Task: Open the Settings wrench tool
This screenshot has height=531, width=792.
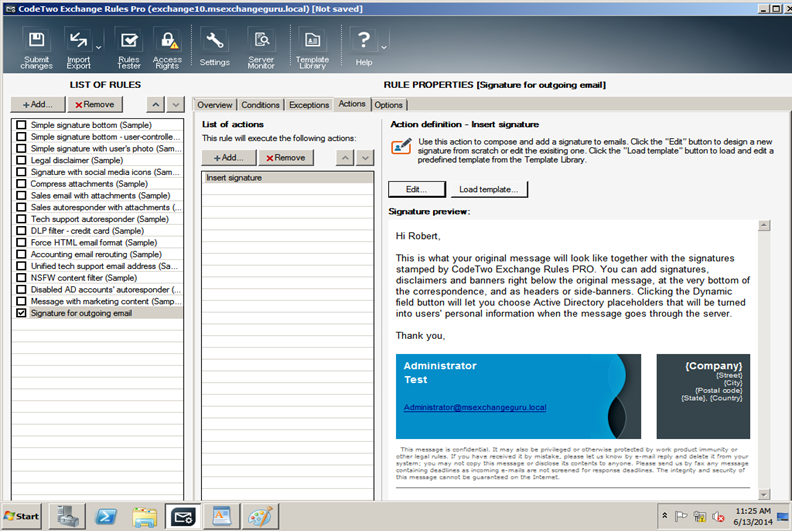Action: click(x=215, y=47)
